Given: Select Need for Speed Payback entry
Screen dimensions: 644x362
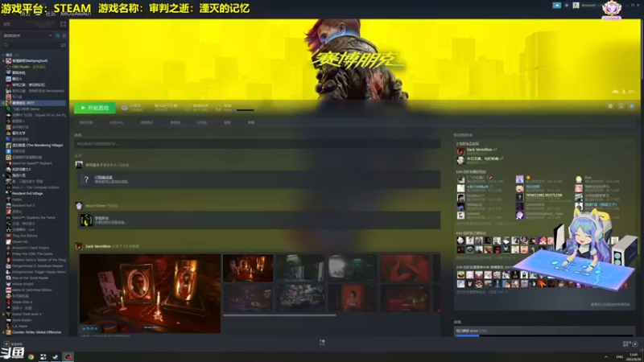Looking at the screenshot, I should [x=31, y=163].
